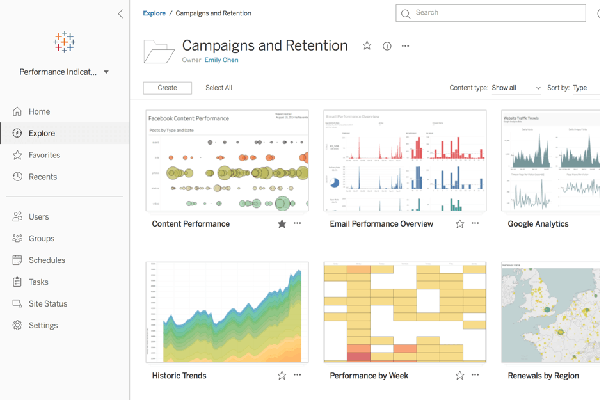The height and width of the screenshot is (400, 600).
Task: Open more options for Content Performance
Action: (297, 223)
